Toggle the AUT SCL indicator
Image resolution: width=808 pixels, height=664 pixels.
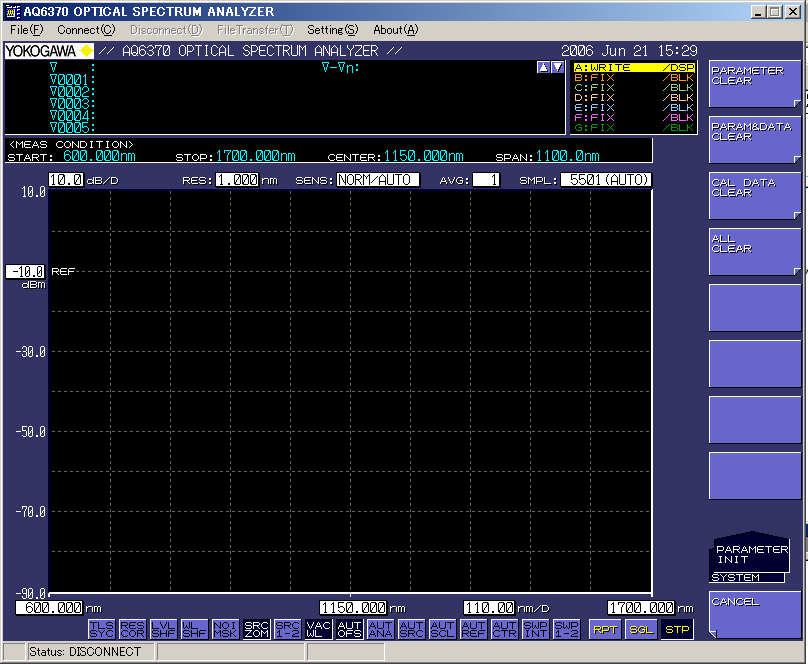442,629
